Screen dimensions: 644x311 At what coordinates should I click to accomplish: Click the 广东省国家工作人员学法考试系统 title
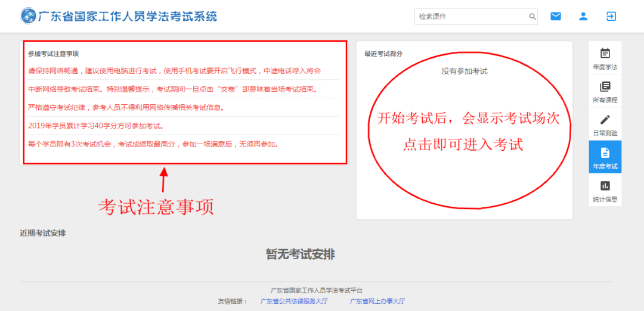click(x=128, y=17)
